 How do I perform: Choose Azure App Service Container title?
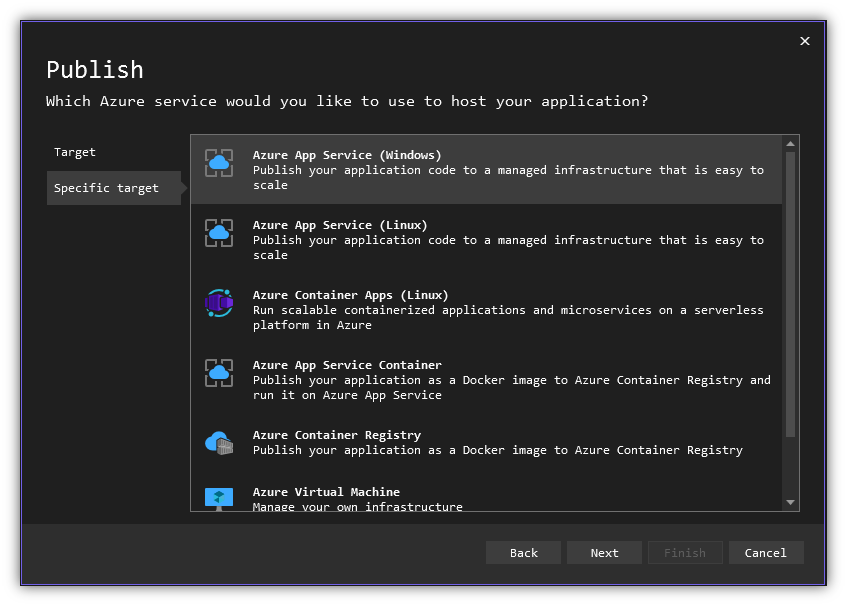click(347, 365)
